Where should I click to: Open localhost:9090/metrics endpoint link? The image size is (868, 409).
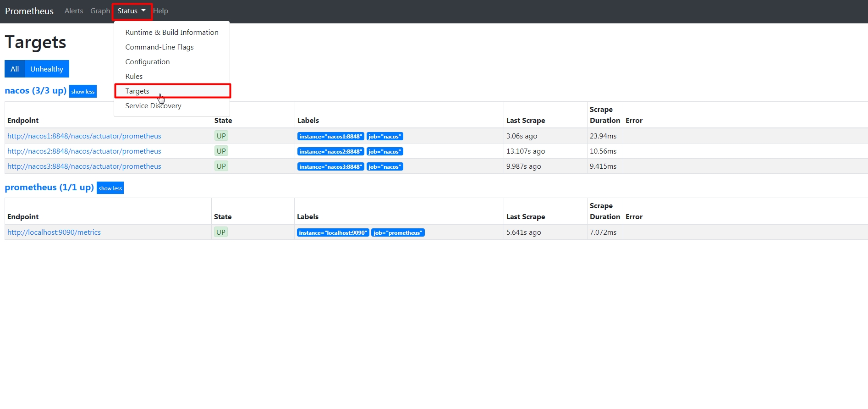click(x=54, y=232)
